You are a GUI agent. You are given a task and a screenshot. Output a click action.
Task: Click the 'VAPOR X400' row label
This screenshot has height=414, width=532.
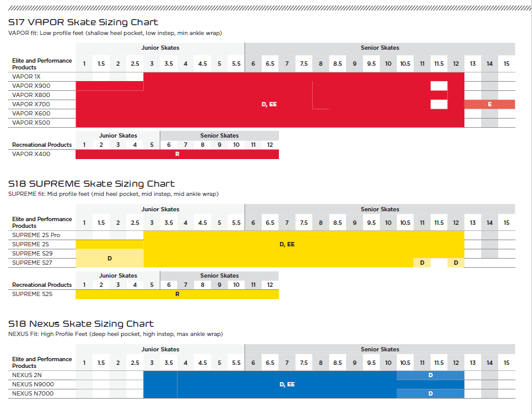point(31,154)
